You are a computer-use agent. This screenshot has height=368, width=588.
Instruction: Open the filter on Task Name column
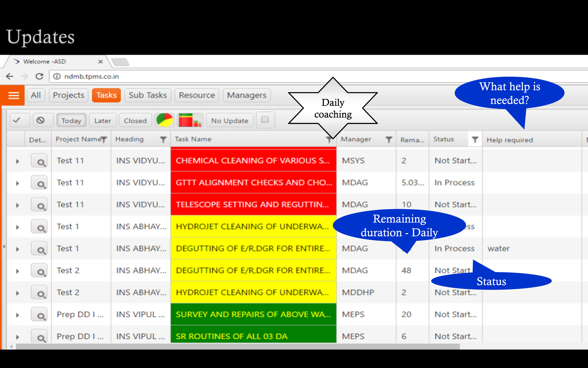coord(329,140)
